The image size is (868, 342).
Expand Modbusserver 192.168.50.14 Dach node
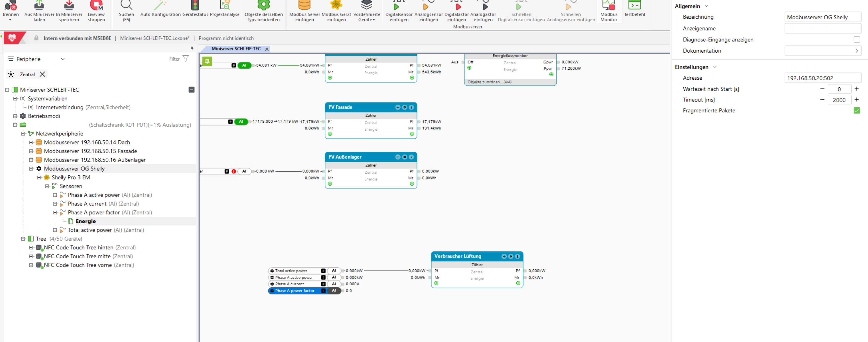[x=31, y=142]
